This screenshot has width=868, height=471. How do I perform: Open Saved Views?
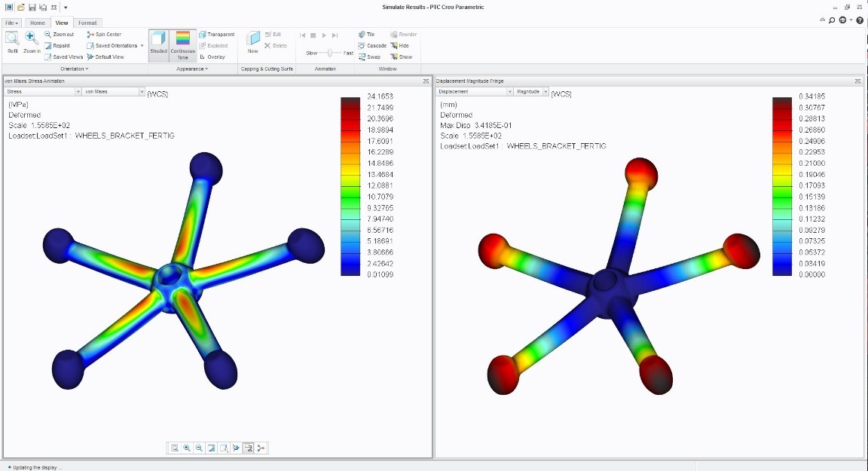coord(63,57)
